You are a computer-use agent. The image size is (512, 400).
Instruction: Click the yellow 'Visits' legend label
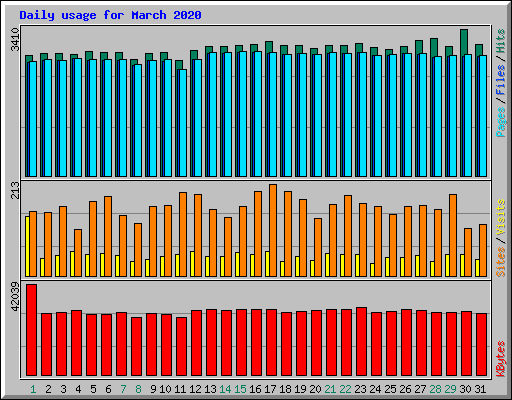(501, 217)
